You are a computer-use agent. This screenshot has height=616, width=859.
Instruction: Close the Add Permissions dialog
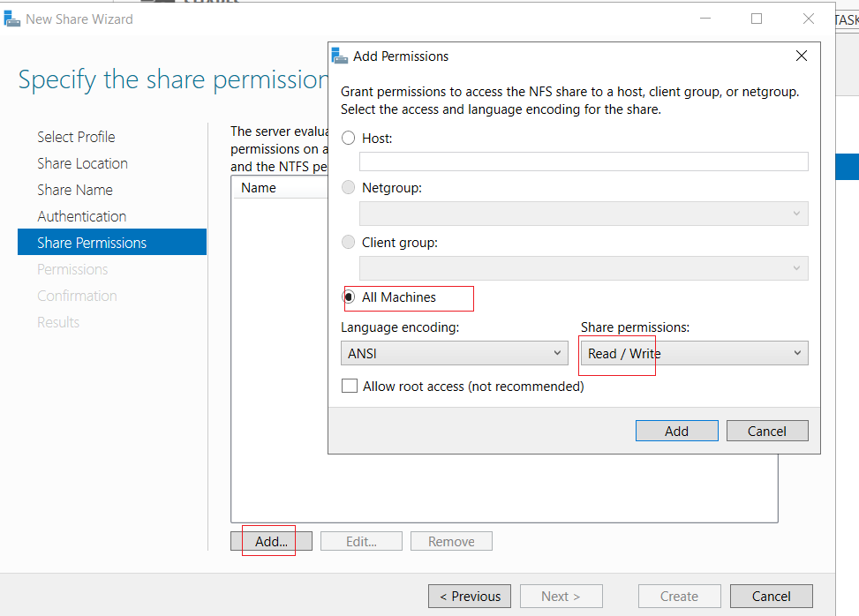click(x=802, y=56)
